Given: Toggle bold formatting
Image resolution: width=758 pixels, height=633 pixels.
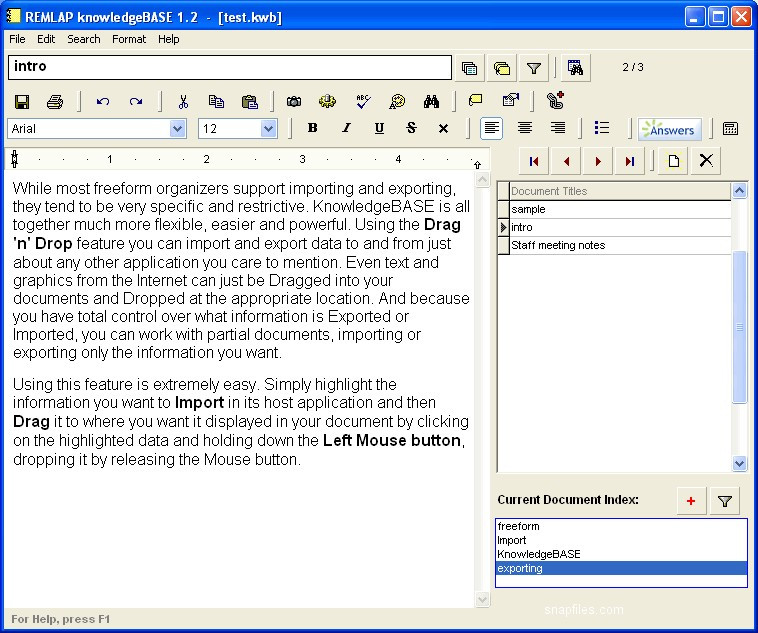Looking at the screenshot, I should click(313, 128).
